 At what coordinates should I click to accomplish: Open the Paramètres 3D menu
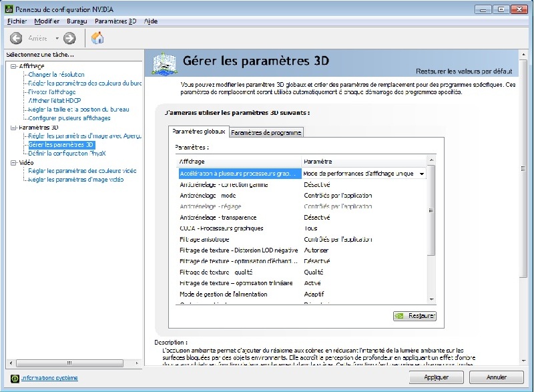coord(115,21)
